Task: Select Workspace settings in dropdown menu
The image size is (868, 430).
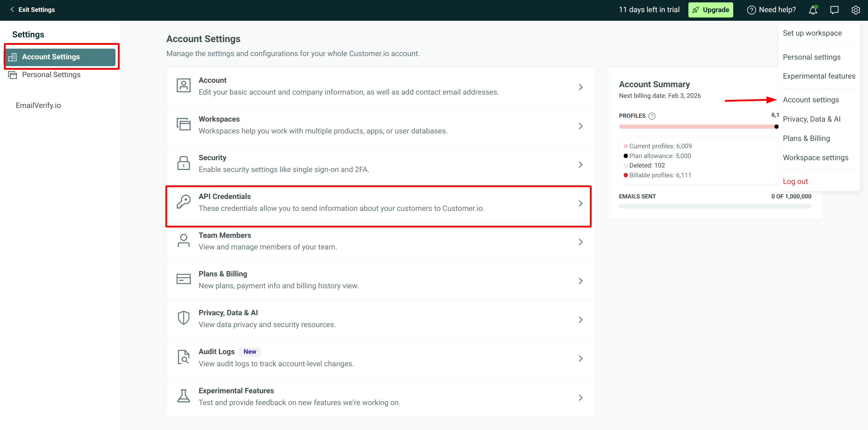Action: pyautogui.click(x=815, y=157)
